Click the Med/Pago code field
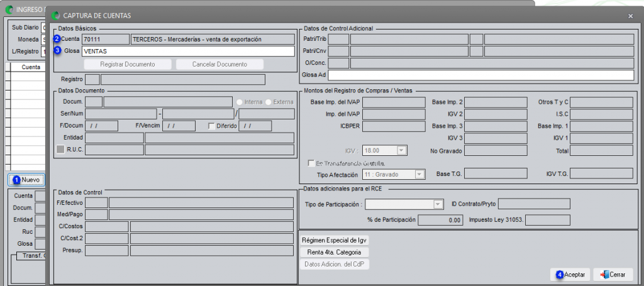Screen dimensions: 644x286 click(96, 214)
